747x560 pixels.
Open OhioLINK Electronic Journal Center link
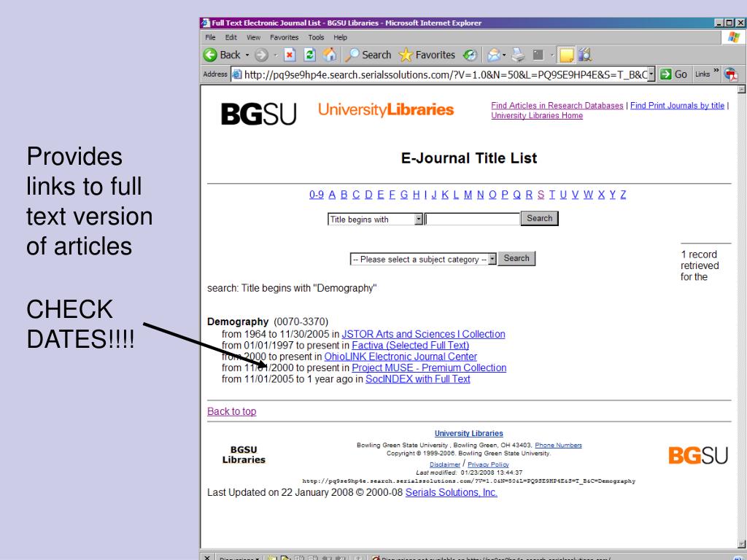point(400,357)
